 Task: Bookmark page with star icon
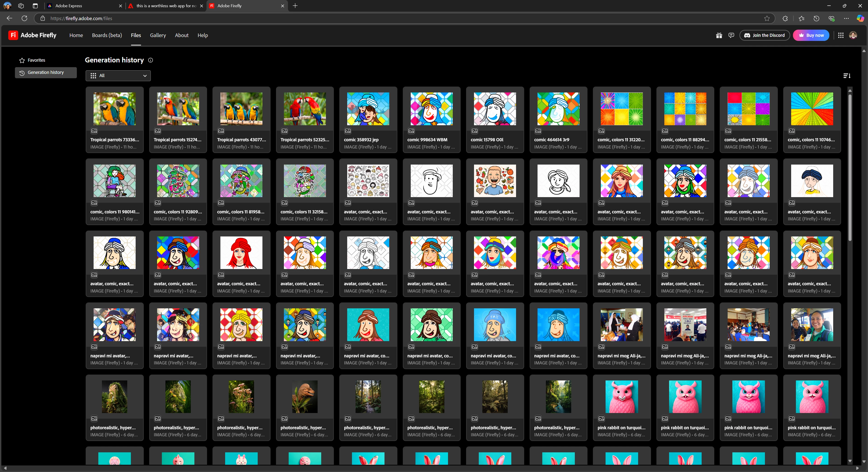(x=767, y=19)
